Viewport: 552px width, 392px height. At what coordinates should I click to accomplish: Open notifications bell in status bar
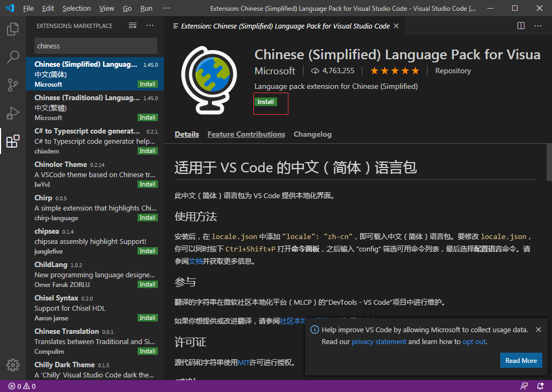point(540,387)
